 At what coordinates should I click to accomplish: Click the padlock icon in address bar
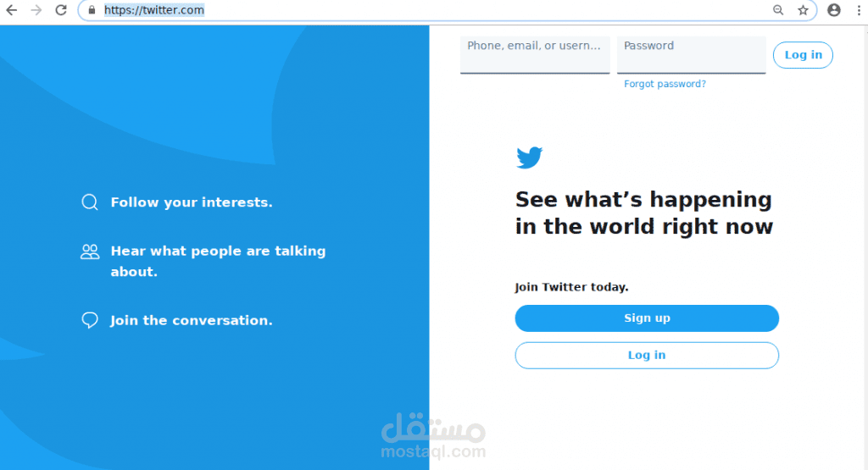coord(92,10)
